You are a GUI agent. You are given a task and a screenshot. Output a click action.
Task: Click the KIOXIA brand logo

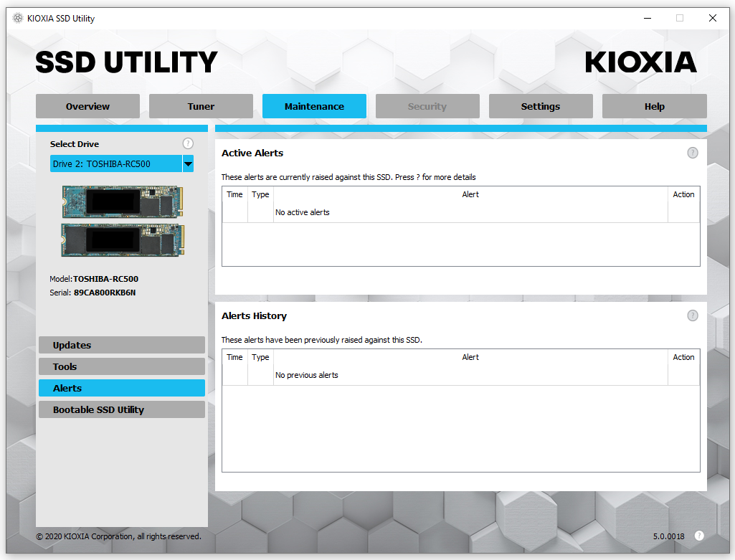point(640,62)
